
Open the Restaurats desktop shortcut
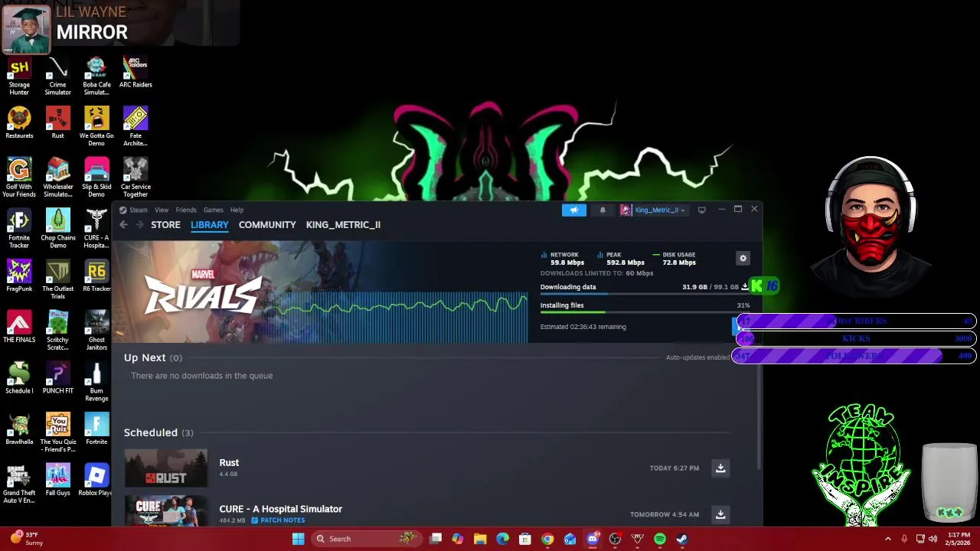pyautogui.click(x=19, y=123)
